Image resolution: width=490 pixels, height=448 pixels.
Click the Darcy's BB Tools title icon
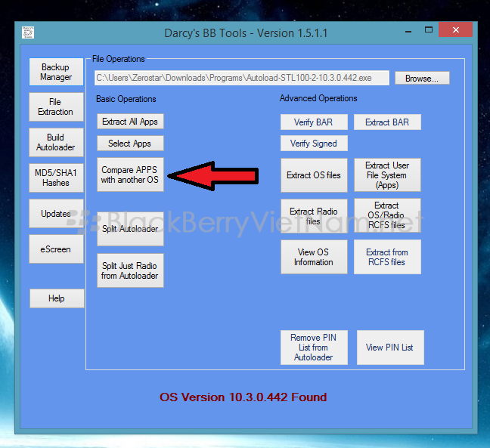tap(28, 32)
